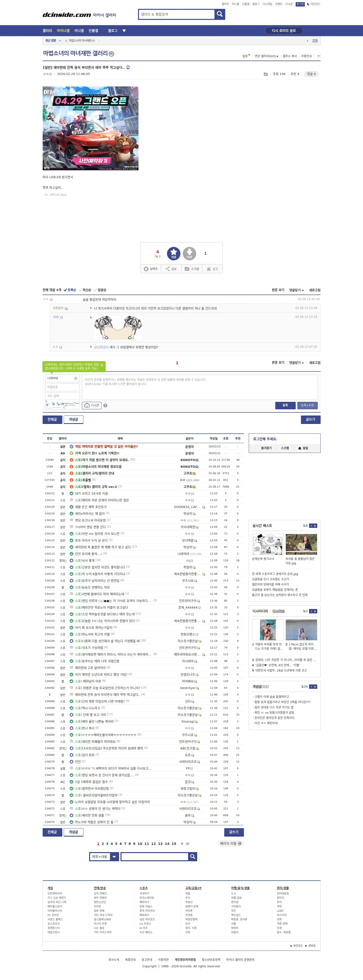This screenshot has height=980, width=363.
Task: Collapse comments with upper 댓글닫기
Action: [296, 290]
